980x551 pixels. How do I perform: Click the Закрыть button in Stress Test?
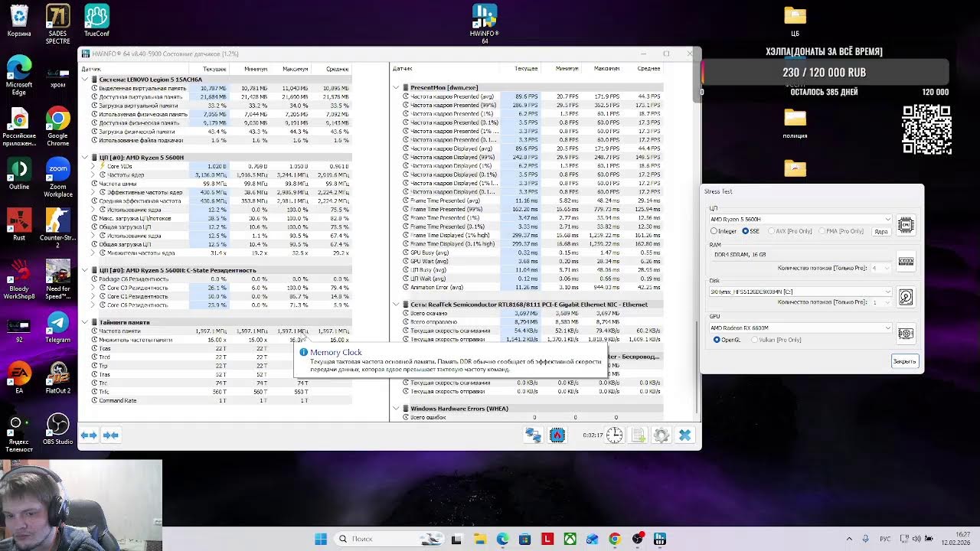pyautogui.click(x=904, y=361)
